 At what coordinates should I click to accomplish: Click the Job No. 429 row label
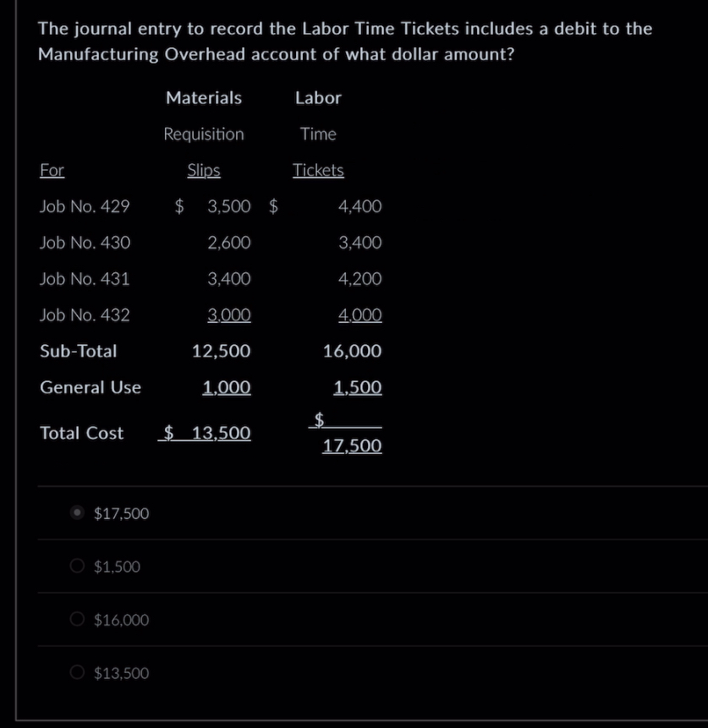85,205
